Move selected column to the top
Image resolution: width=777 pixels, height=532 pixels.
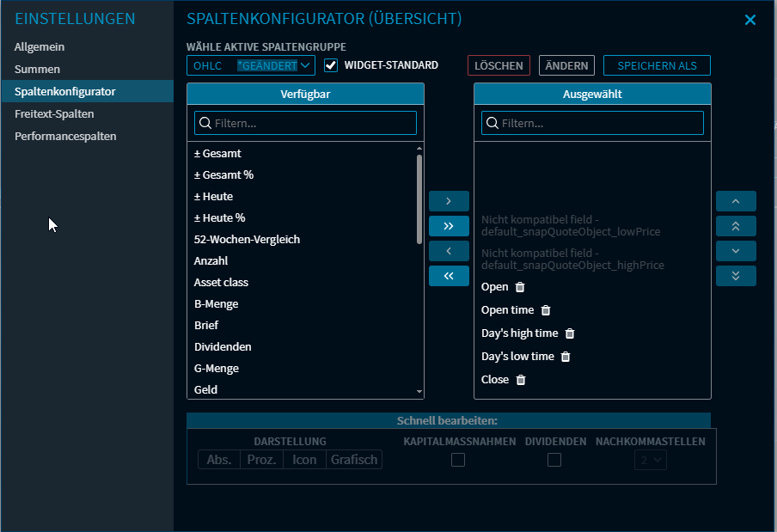click(x=736, y=226)
